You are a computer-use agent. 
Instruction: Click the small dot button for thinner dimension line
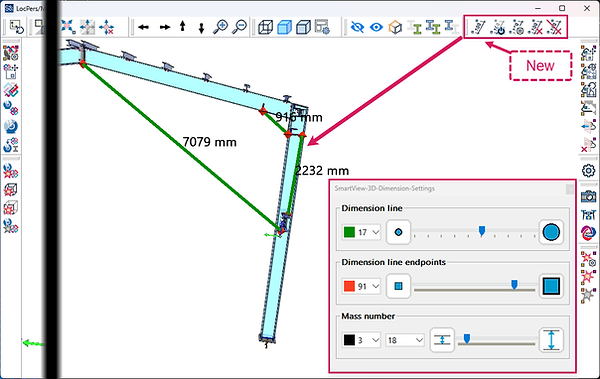click(x=398, y=232)
